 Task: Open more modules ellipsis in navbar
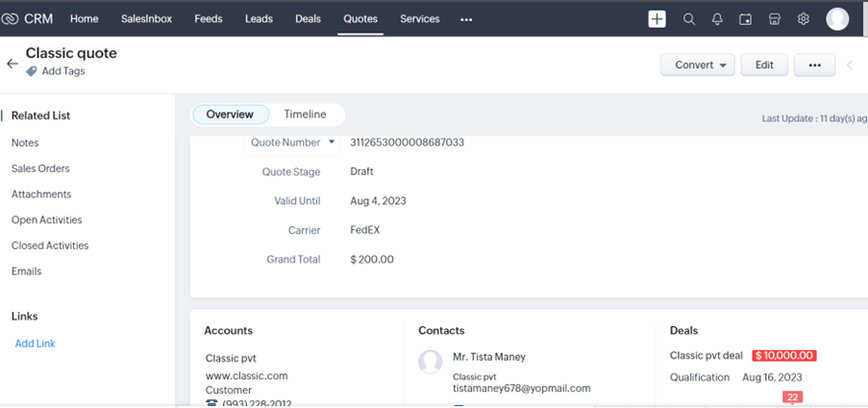click(x=466, y=19)
